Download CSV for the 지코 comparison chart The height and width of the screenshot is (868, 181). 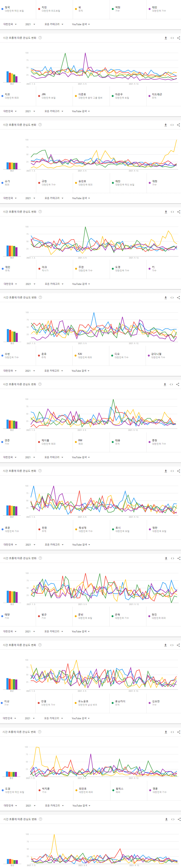pos(166,125)
